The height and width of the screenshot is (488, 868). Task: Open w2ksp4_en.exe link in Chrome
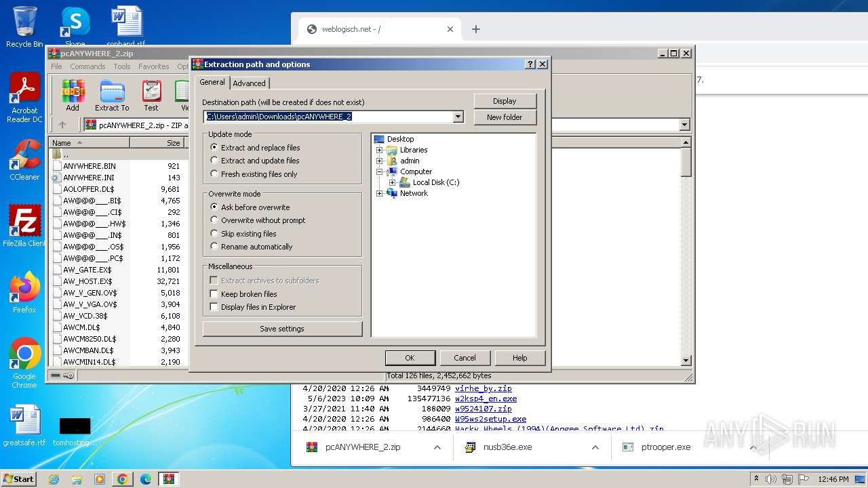tap(486, 399)
